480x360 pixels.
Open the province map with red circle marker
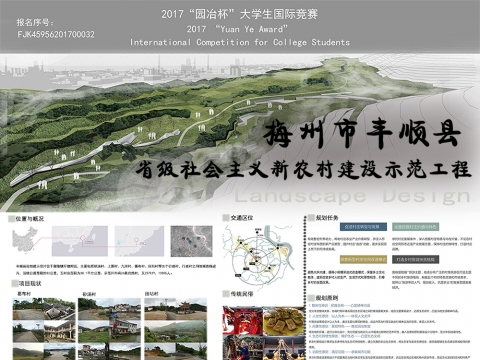point(80,241)
